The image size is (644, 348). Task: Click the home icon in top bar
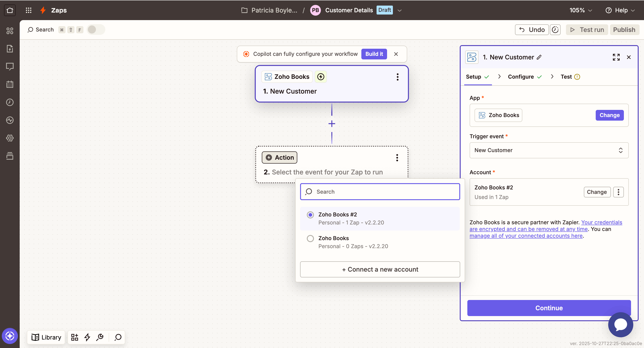pos(10,10)
